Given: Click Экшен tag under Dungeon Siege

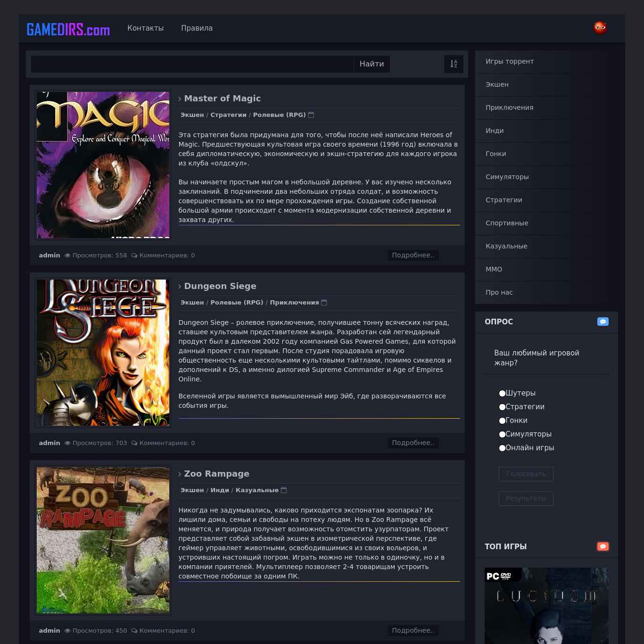Looking at the screenshot, I should coord(192,302).
